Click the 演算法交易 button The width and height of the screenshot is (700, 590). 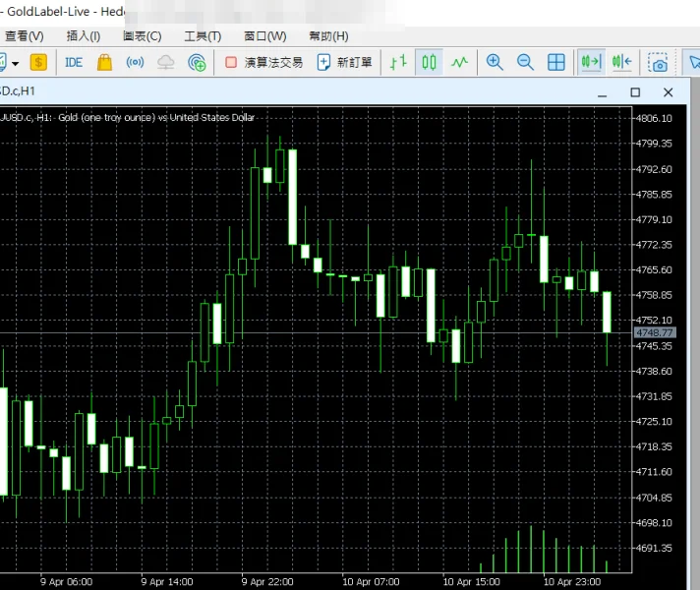click(x=263, y=62)
